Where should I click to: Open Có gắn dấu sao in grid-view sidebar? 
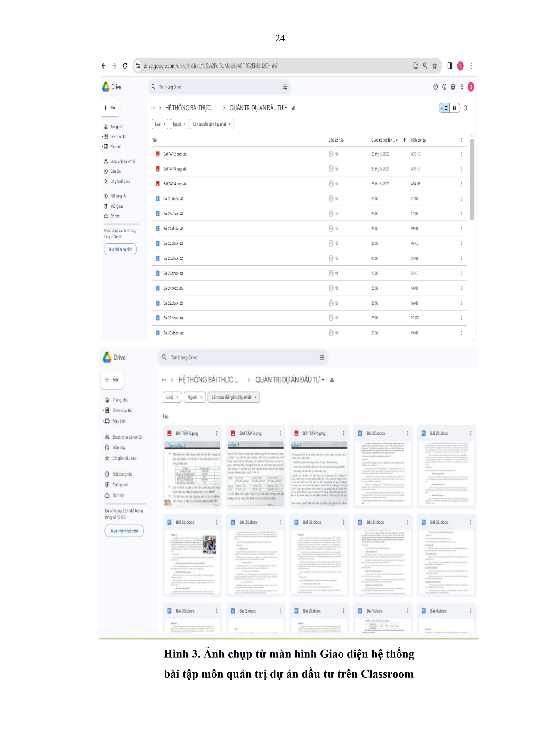120,458
